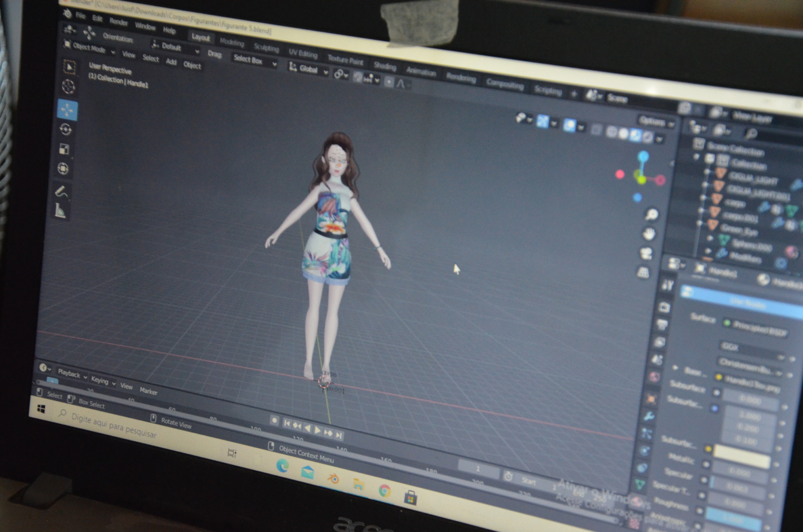Viewport: 803px width, 532px height.
Task: Select the Cursor tool in left toolbar
Action: click(x=68, y=86)
